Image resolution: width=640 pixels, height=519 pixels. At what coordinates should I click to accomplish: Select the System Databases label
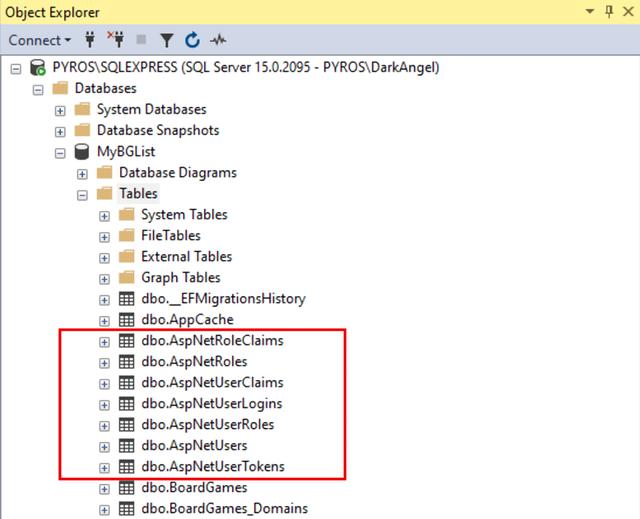pyautogui.click(x=151, y=109)
